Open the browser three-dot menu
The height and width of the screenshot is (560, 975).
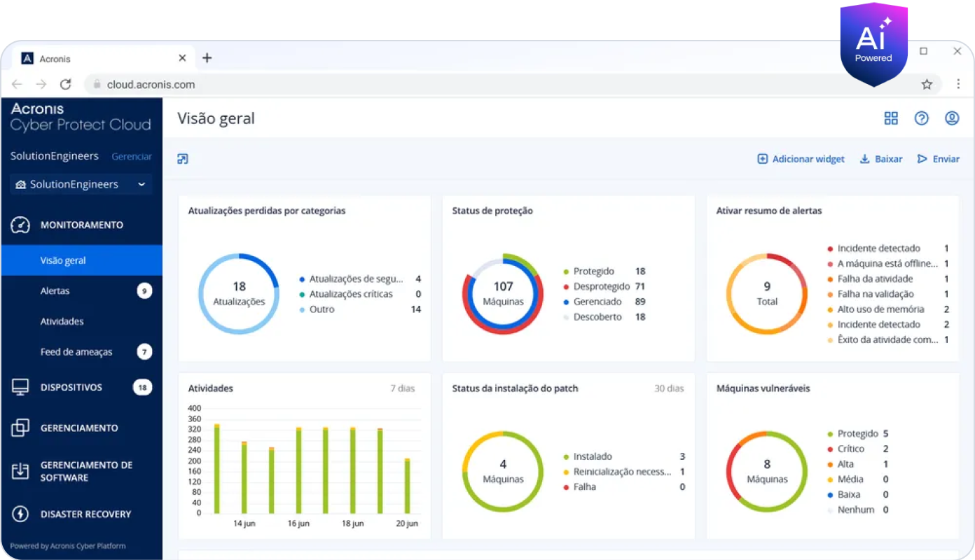tap(958, 85)
